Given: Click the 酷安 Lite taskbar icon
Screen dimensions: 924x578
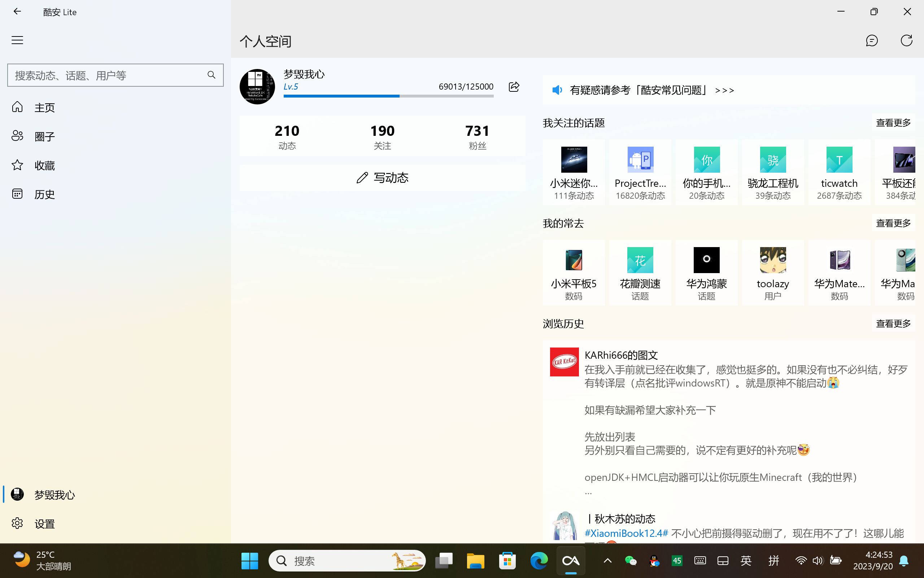Looking at the screenshot, I should pyautogui.click(x=571, y=561).
